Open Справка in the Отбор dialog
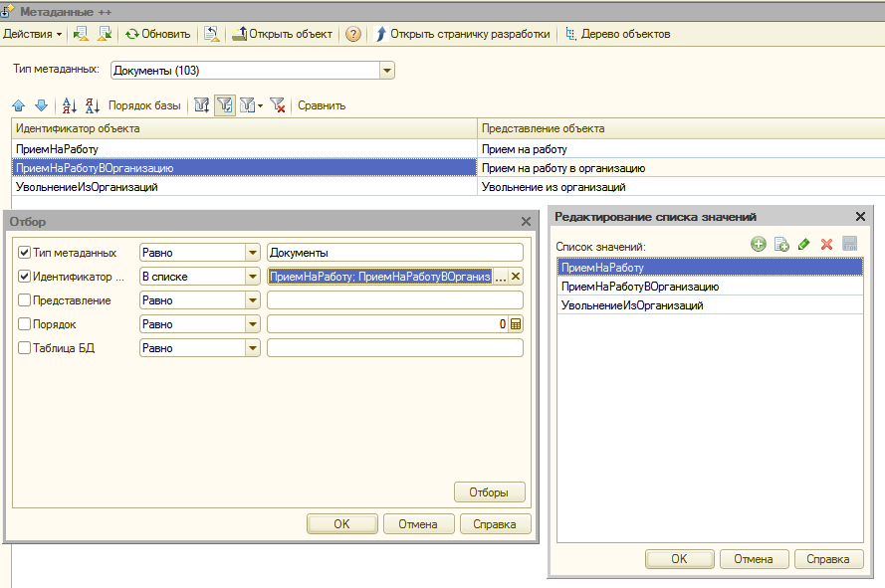 pyautogui.click(x=495, y=523)
